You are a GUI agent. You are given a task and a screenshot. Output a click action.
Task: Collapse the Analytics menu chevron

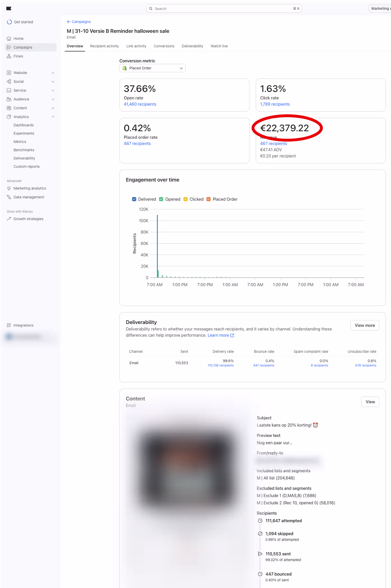pos(53,117)
